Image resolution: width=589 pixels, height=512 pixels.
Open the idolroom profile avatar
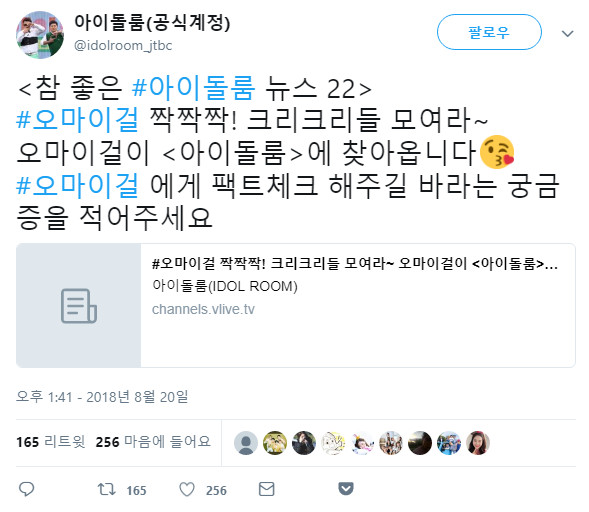tap(39, 35)
